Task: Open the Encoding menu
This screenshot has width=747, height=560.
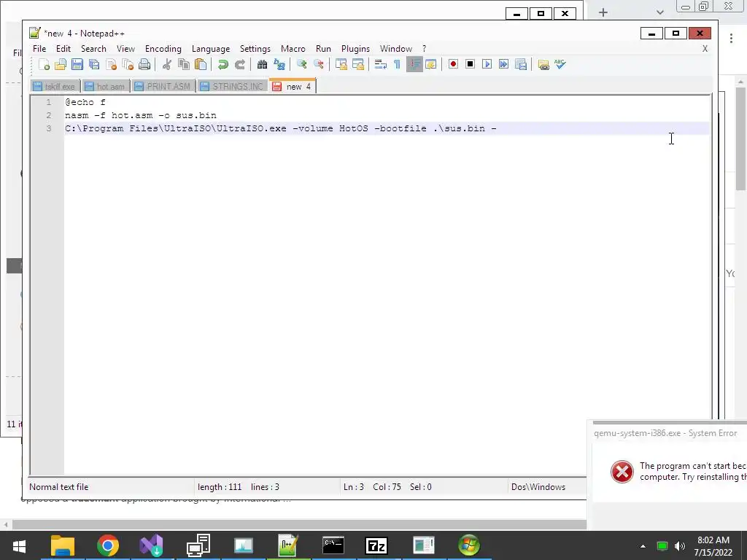Action: (163, 49)
